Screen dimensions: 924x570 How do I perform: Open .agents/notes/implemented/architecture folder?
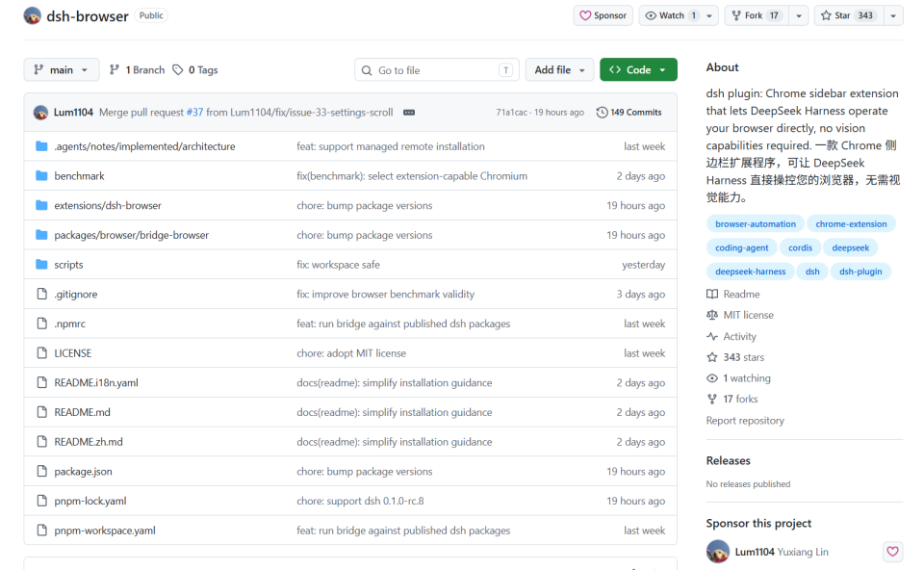tap(144, 146)
